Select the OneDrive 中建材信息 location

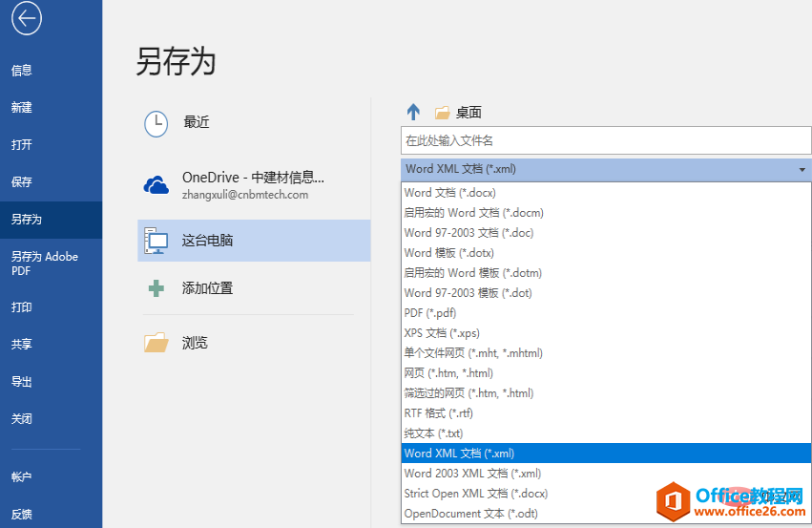click(254, 185)
